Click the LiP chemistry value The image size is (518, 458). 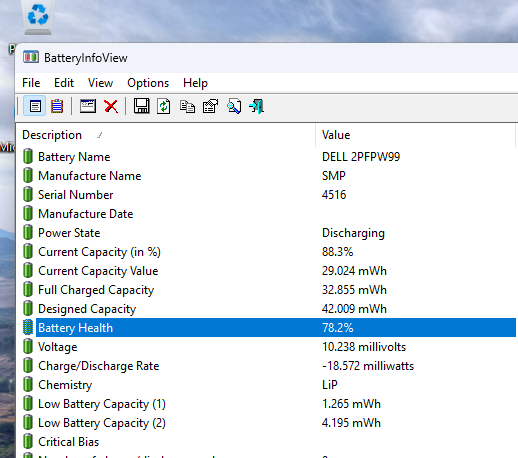(330, 385)
